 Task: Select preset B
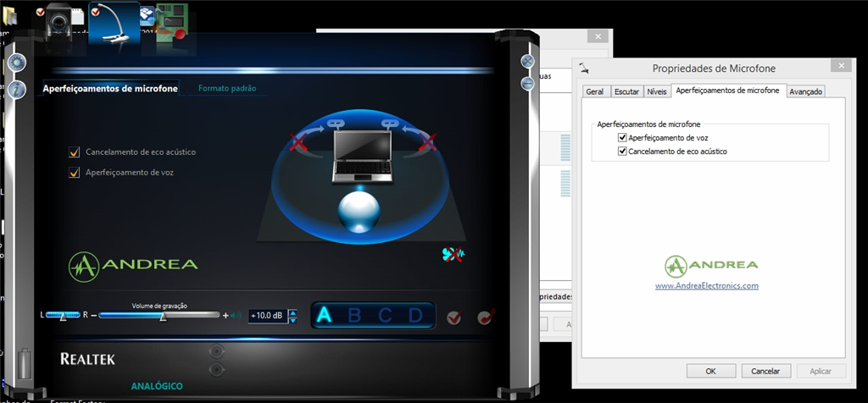pyautogui.click(x=354, y=316)
